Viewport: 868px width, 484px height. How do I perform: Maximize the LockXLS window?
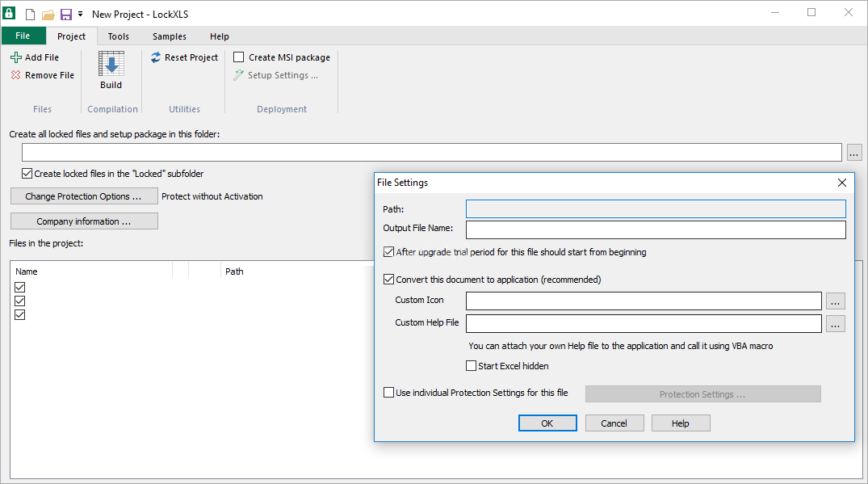point(811,13)
